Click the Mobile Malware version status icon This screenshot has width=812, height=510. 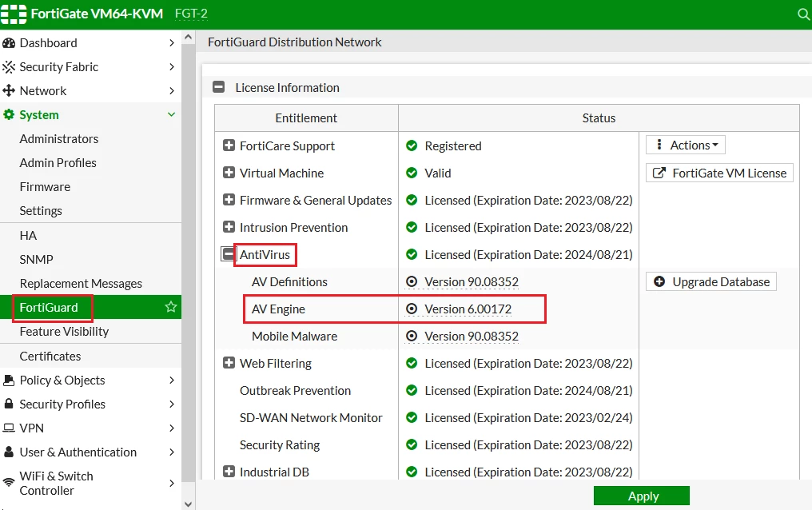pyautogui.click(x=412, y=336)
